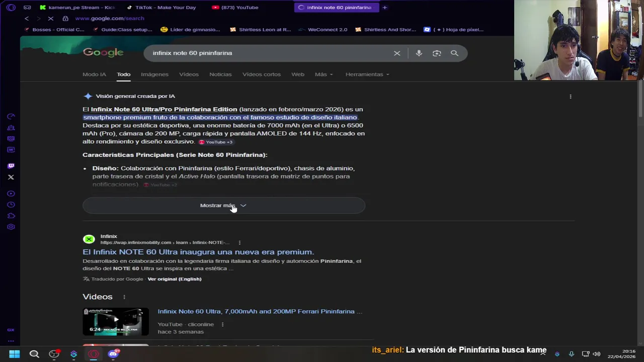Image resolution: width=644 pixels, height=362 pixels.
Task: Click the Google logo
Action: coord(103,52)
